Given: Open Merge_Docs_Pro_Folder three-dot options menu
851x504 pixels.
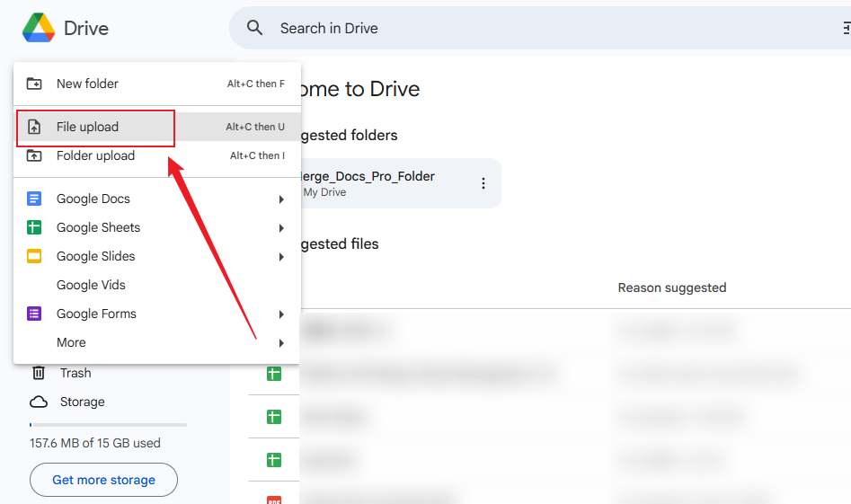Looking at the screenshot, I should click(x=483, y=183).
